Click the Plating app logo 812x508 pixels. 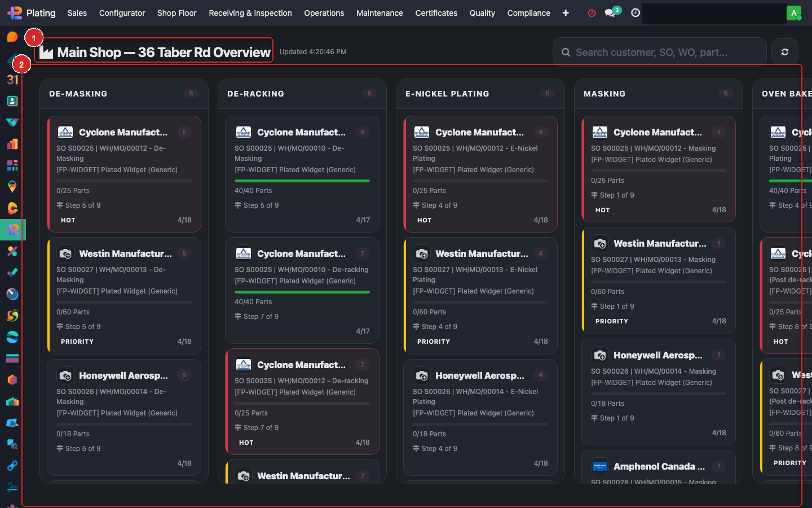click(x=15, y=13)
